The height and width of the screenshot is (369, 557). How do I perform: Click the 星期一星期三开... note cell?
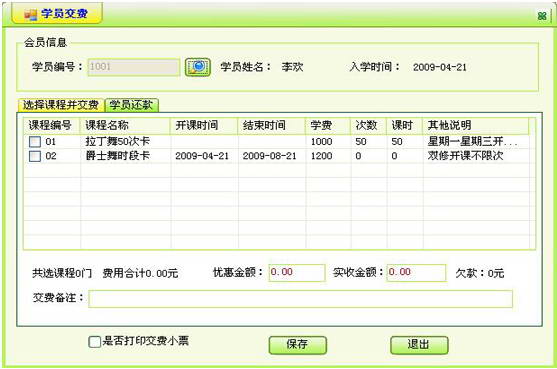(x=472, y=142)
